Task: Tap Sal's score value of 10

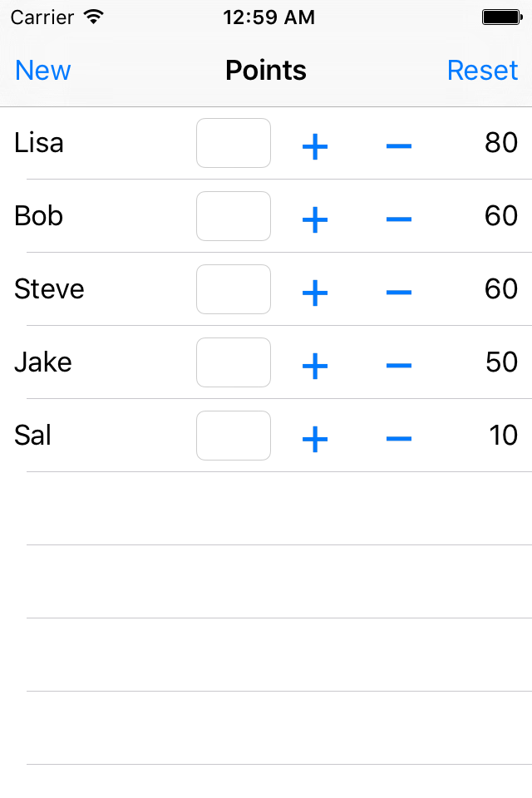Action: click(504, 436)
